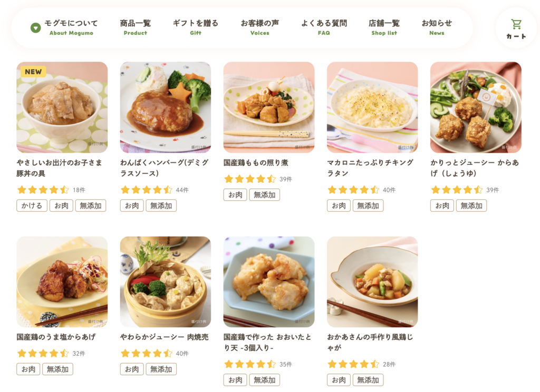Go to ギフトを贈る Gift page

tap(195, 27)
